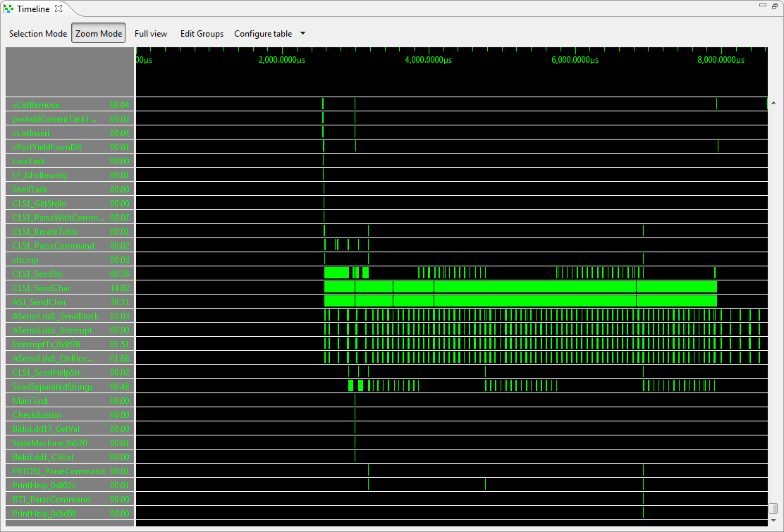The height and width of the screenshot is (532, 784).
Task: Switch to Full view
Action: click(x=151, y=34)
